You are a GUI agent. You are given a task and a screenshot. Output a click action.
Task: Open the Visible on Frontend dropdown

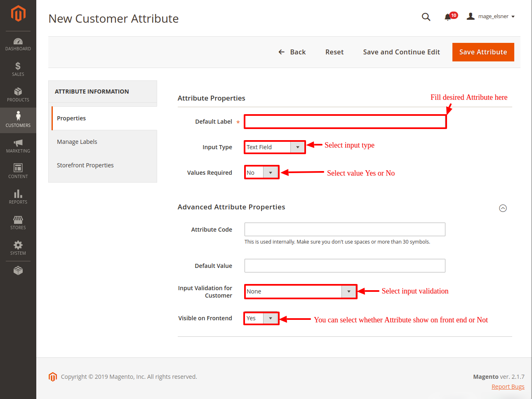(x=261, y=318)
